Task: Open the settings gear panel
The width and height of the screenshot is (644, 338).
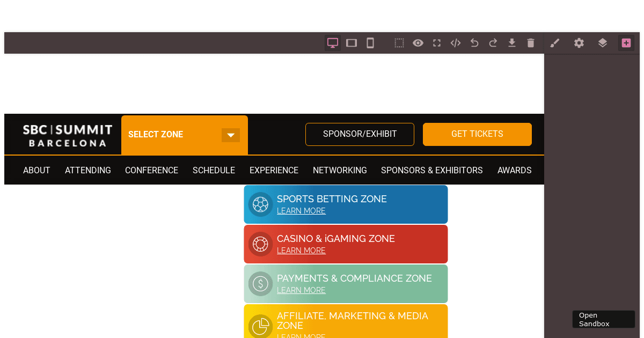Action: [579, 43]
